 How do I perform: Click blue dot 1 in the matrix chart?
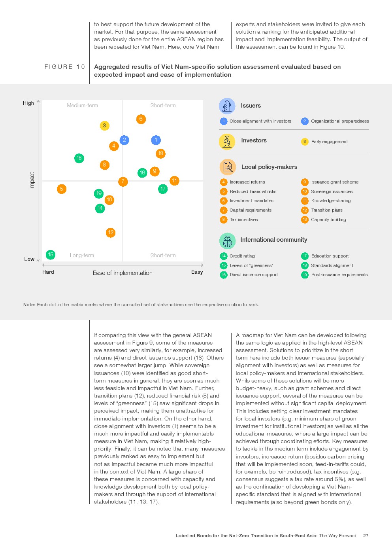click(x=156, y=140)
